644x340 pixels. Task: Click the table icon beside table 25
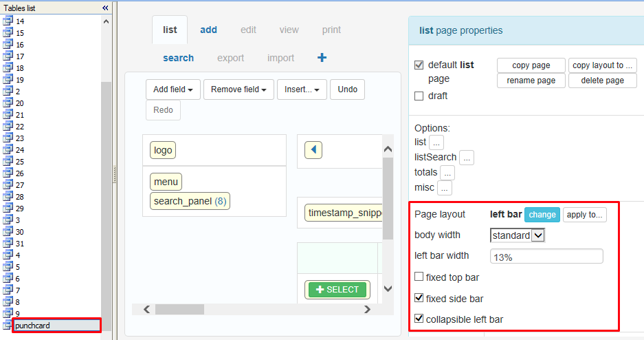point(8,161)
